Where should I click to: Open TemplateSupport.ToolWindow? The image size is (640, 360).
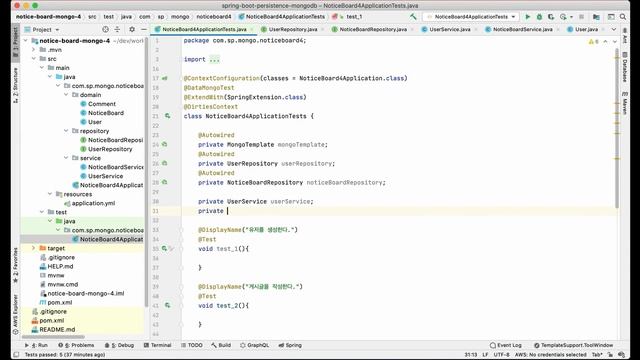(573, 345)
